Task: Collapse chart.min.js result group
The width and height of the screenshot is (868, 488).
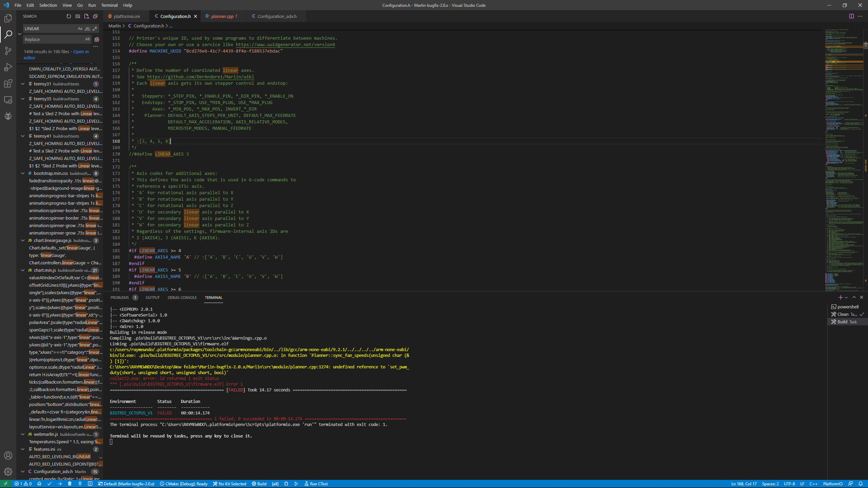Action: [x=23, y=270]
